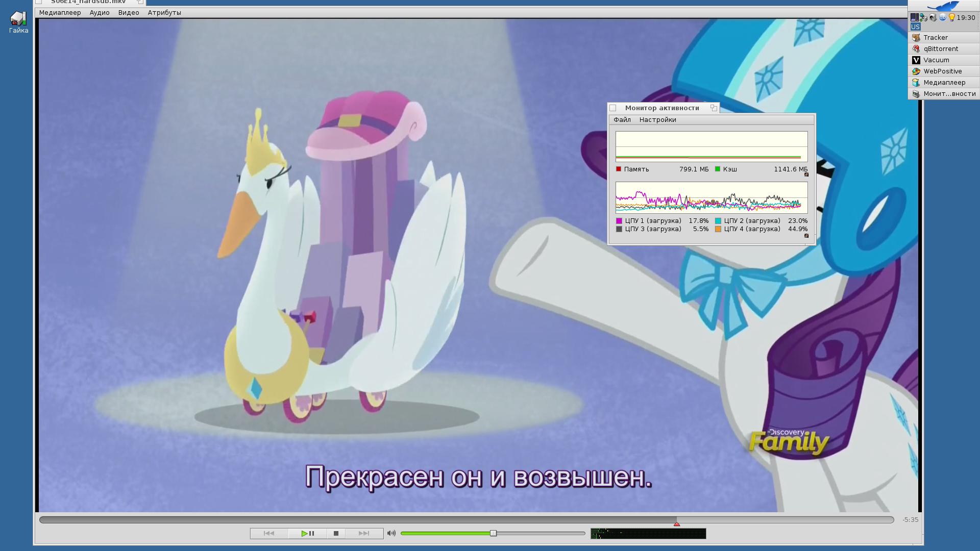
Task: Open the Аудио menu
Action: tap(100, 13)
